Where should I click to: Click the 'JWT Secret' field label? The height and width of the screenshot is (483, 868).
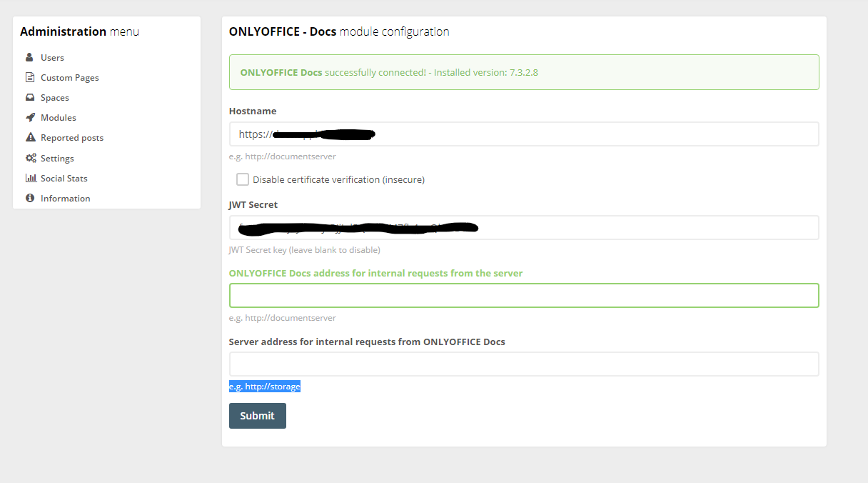coord(253,204)
